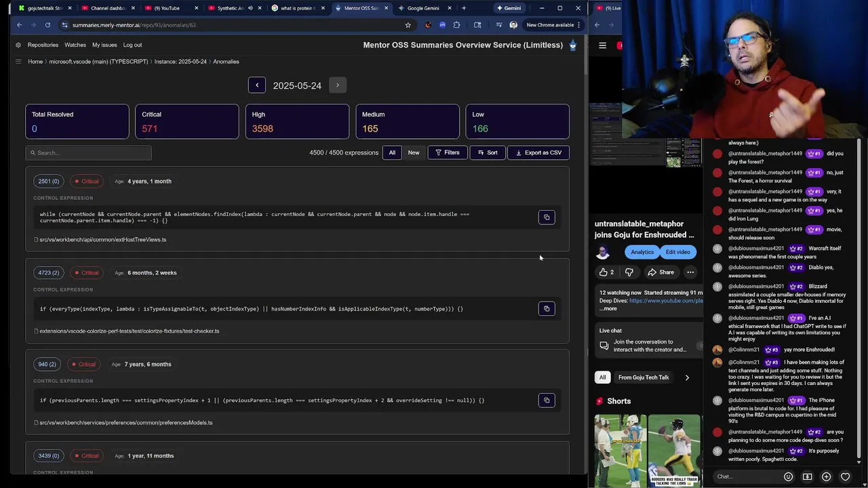Open the site info icon in address bar
This screenshot has height=488, width=868.
click(64, 25)
